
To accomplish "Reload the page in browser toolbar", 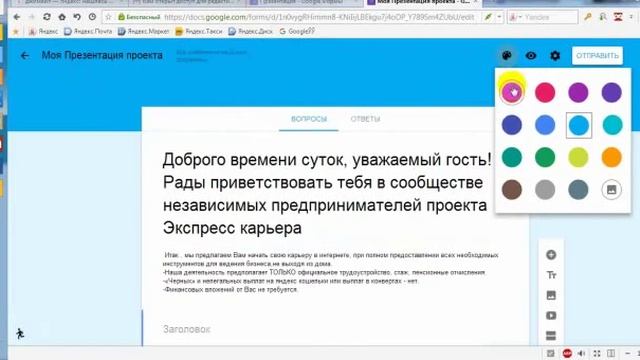I will (47, 17).
